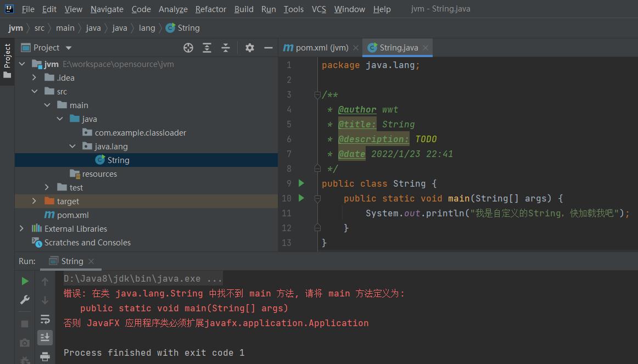This screenshot has height=364, width=638.
Task: Fold the main method at line 10
Action: click(317, 198)
